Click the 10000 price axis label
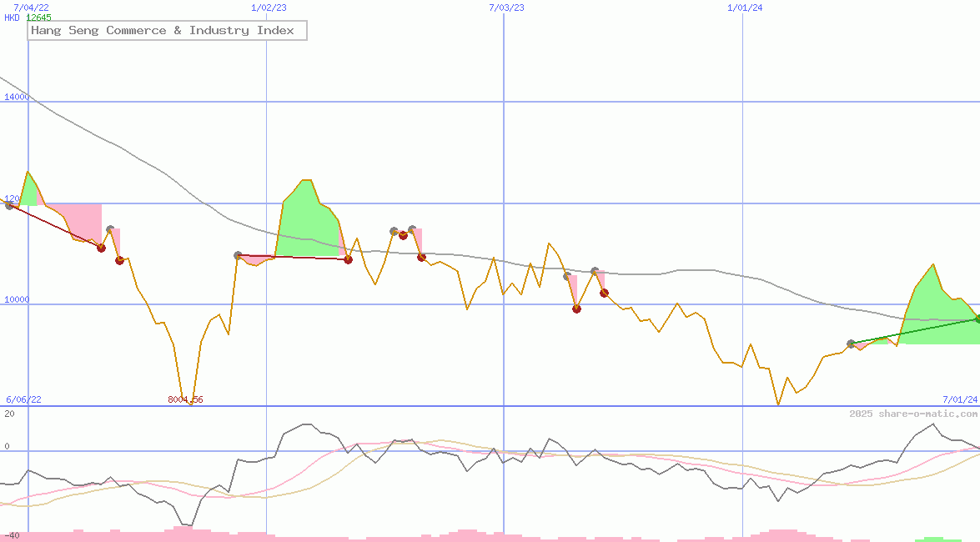This screenshot has width=980, height=542. [16, 299]
